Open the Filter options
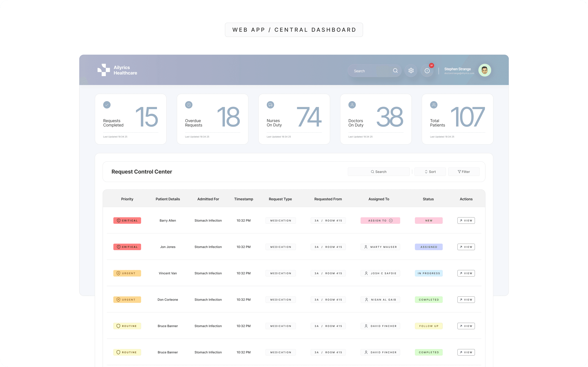The height and width of the screenshot is (367, 588). click(464, 172)
